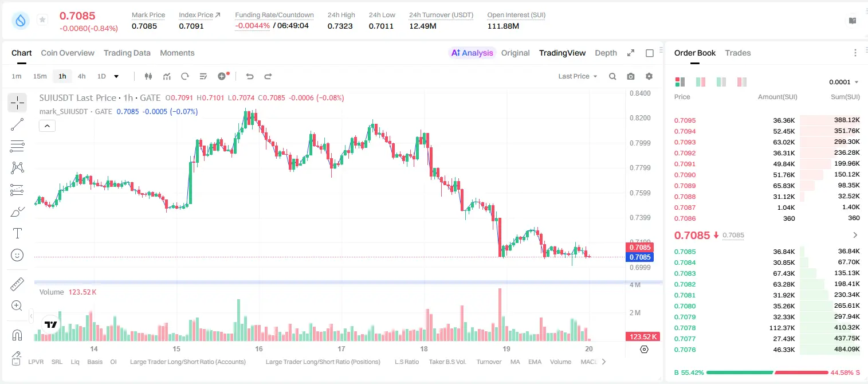
Task: Select the crosshair cursor tool
Action: pos(17,103)
